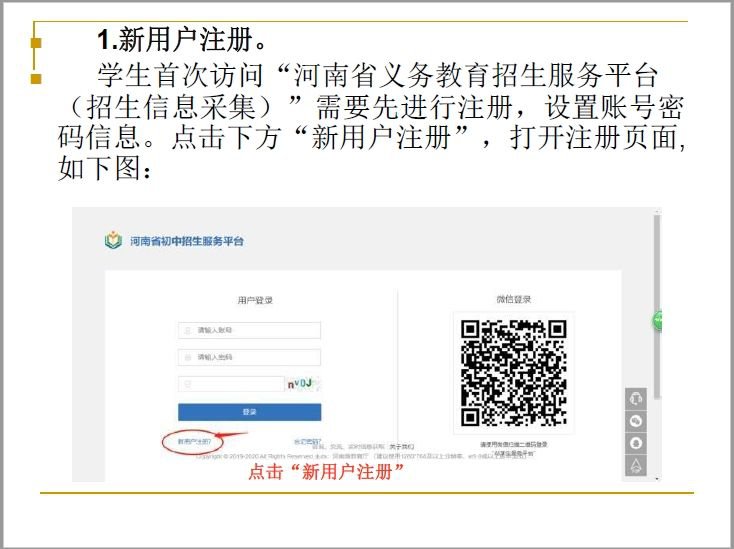Click the slide title 1.新用户注册
This screenshot has height=549, width=734.
point(182,39)
